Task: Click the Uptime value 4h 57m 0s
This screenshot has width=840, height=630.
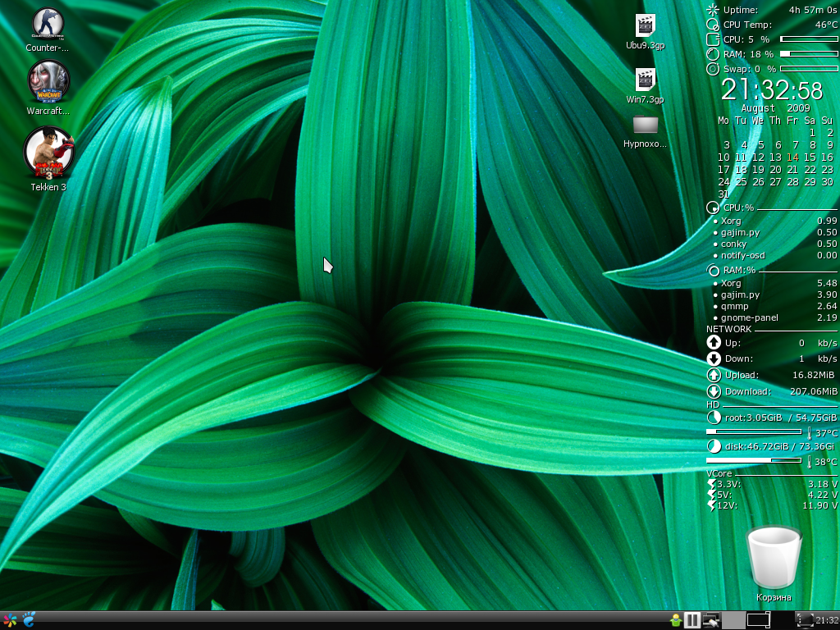Action: 813,10
